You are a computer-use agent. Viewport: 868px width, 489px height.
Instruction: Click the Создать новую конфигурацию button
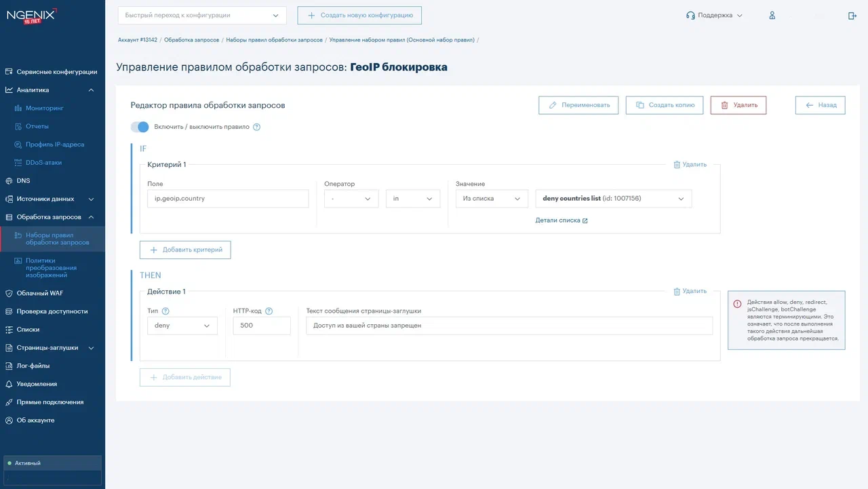[x=359, y=15]
